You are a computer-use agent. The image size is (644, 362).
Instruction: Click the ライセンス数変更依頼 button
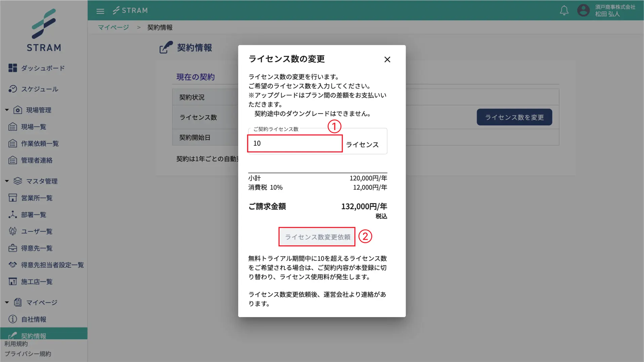(x=316, y=237)
